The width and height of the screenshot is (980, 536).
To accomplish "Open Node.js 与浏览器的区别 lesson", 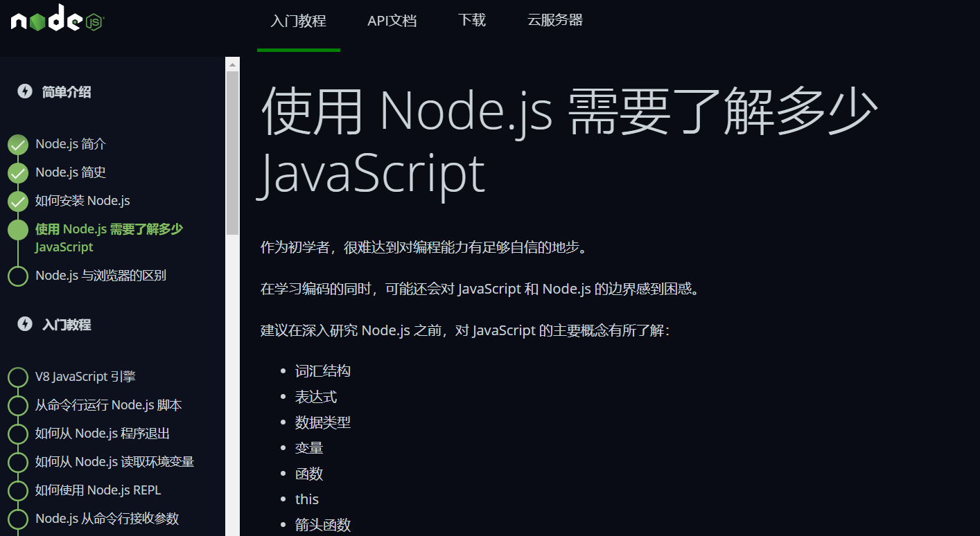I will (x=100, y=275).
